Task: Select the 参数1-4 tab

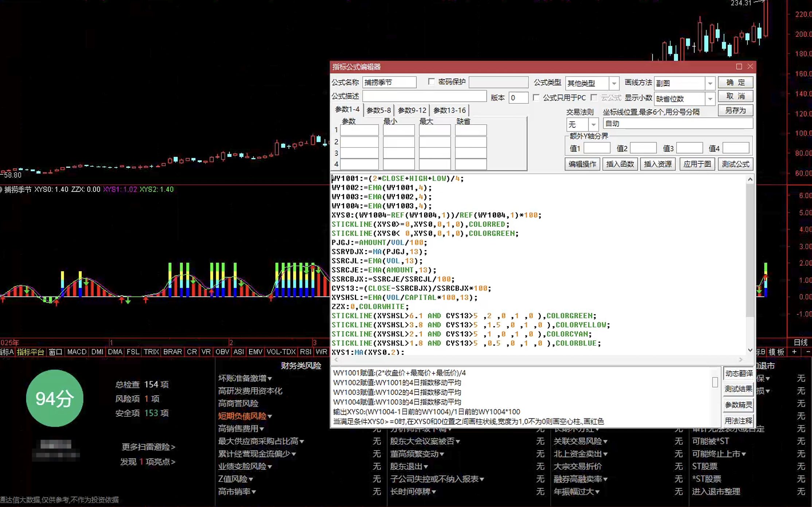Action: [x=347, y=109]
